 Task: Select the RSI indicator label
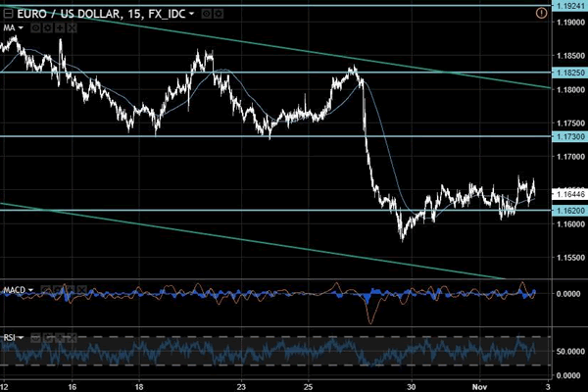pos(10,338)
